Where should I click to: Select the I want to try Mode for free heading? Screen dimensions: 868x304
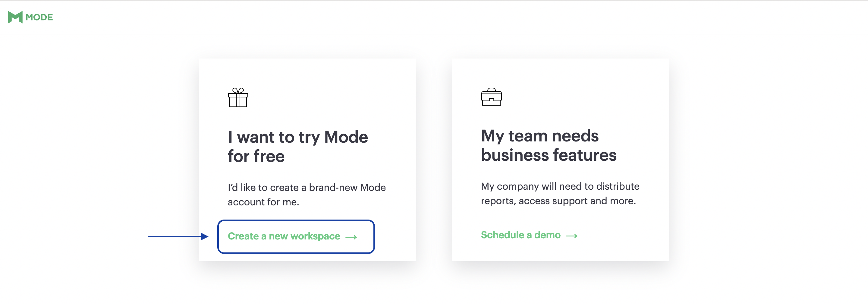coord(298,146)
